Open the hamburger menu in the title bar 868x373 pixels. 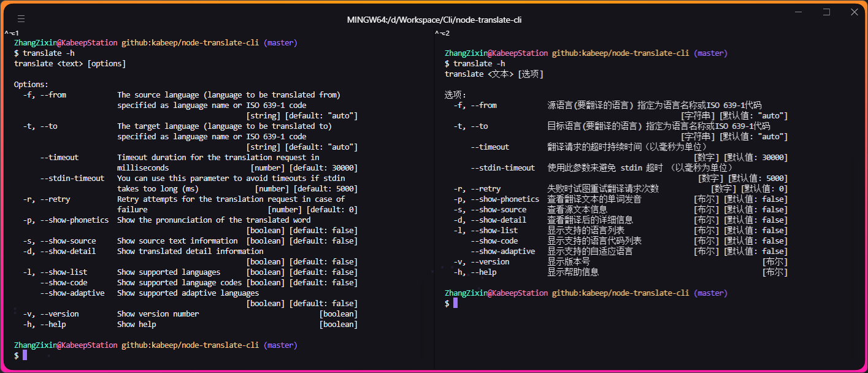tap(21, 18)
